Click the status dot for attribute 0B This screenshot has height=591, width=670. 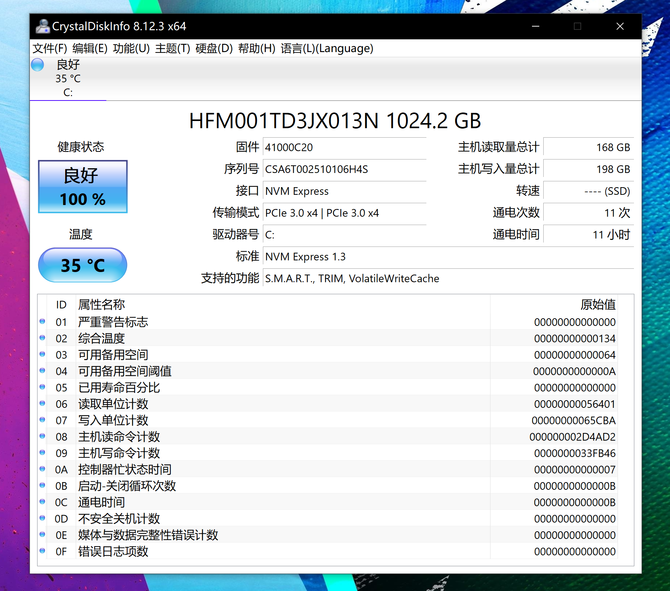click(42, 485)
